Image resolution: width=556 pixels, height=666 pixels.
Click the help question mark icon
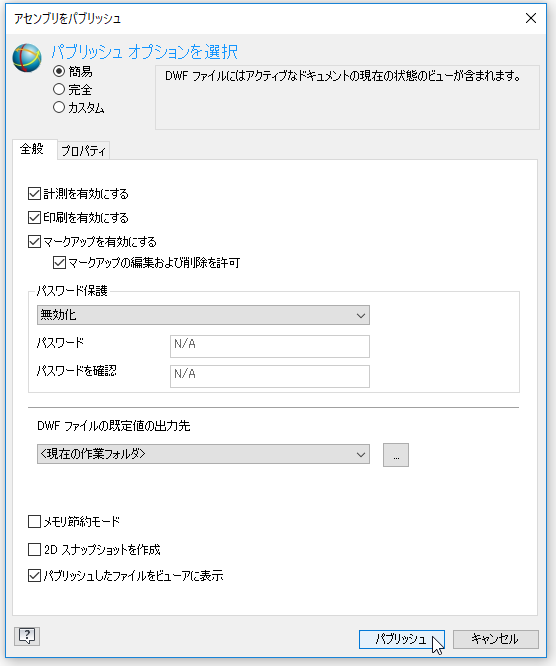pos(27,636)
